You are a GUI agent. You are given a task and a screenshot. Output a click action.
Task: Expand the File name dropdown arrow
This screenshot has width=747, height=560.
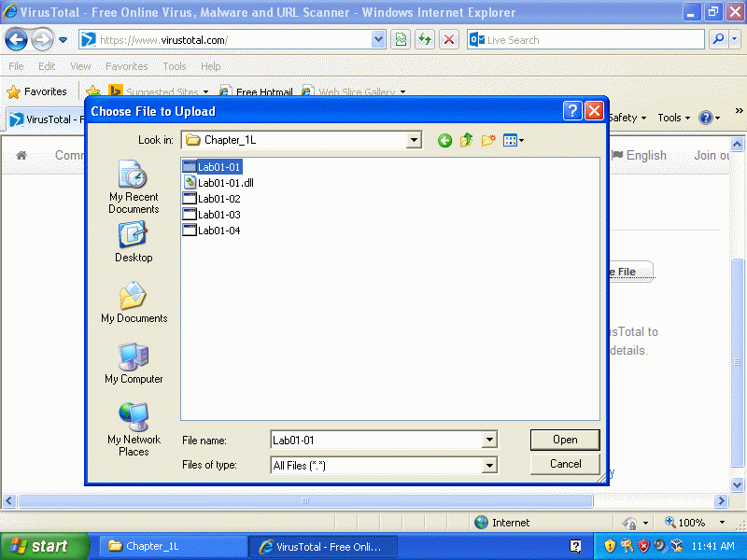[x=489, y=441]
